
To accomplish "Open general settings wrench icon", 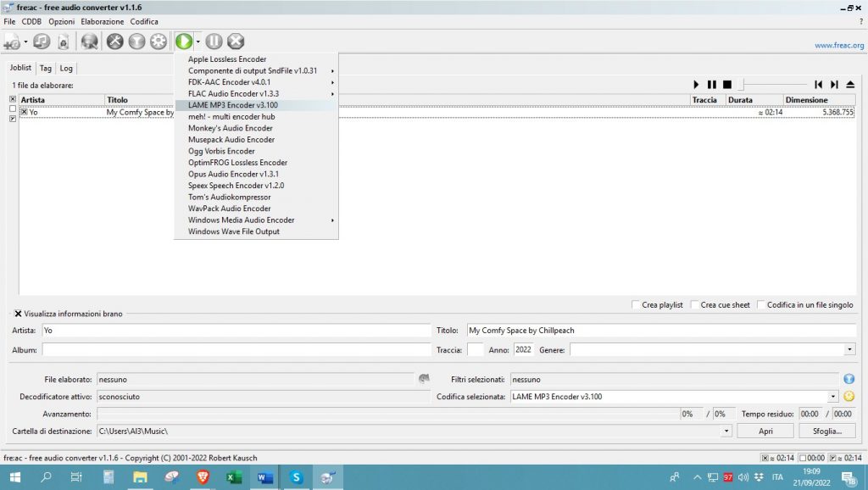I will click(115, 41).
